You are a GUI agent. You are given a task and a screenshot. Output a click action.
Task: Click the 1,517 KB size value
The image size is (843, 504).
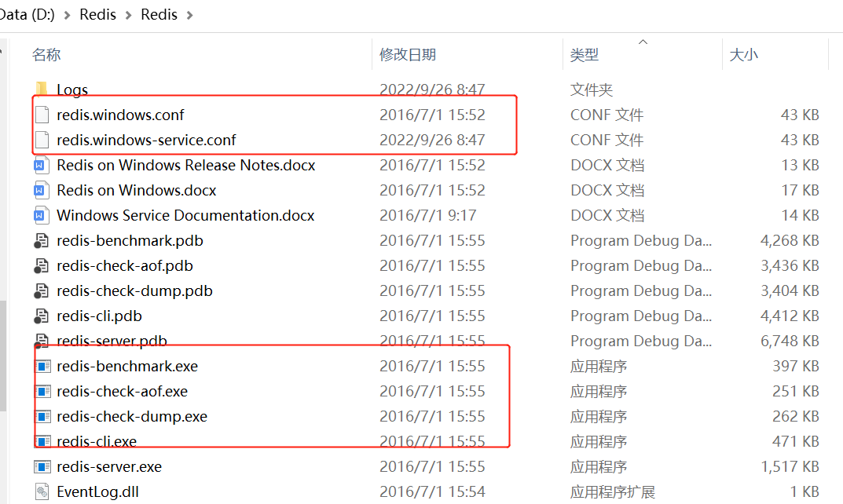(790, 467)
